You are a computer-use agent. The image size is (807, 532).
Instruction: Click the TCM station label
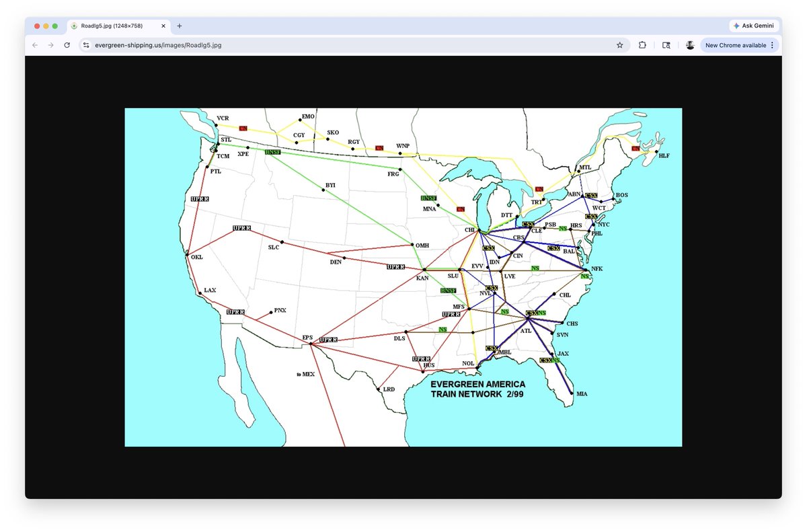pos(223,157)
